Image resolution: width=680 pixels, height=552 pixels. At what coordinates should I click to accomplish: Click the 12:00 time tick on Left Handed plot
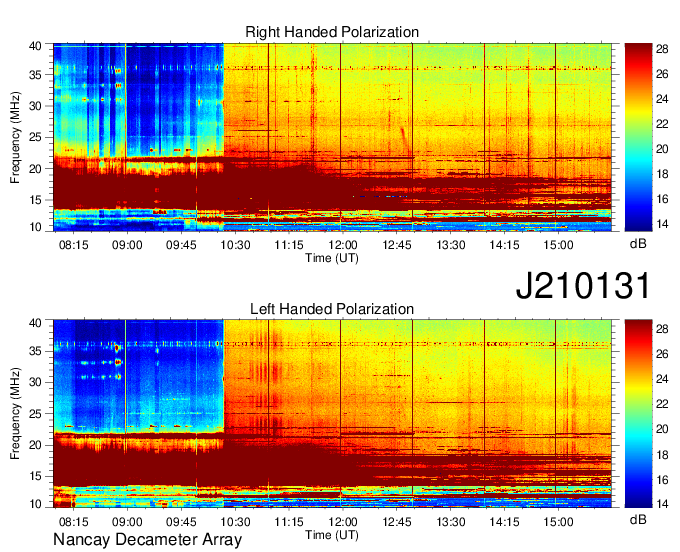(x=343, y=522)
